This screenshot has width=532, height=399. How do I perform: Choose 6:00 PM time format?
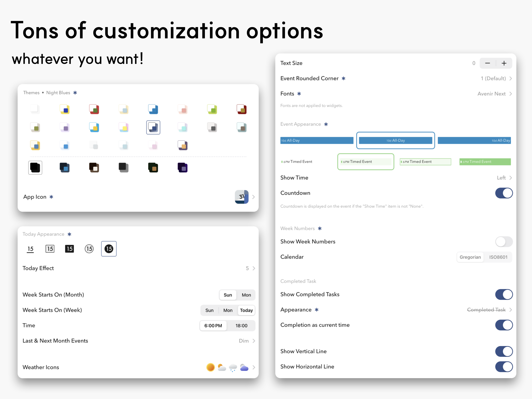pyautogui.click(x=213, y=326)
